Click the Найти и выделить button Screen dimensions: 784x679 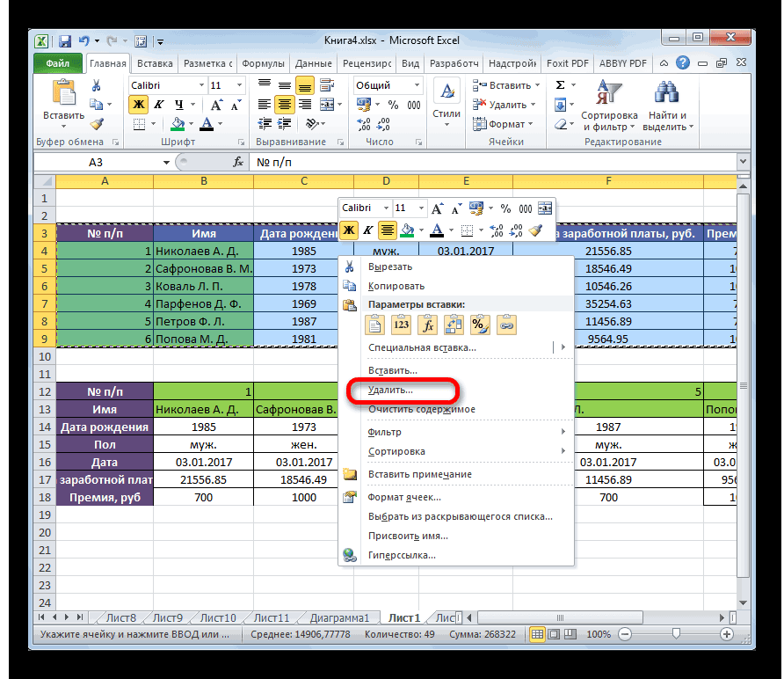coord(668,106)
